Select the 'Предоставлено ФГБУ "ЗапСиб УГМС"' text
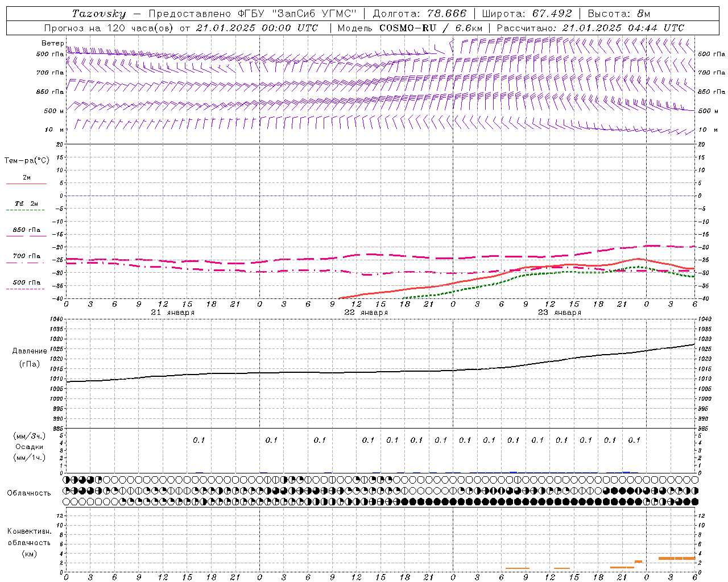 tap(252, 14)
